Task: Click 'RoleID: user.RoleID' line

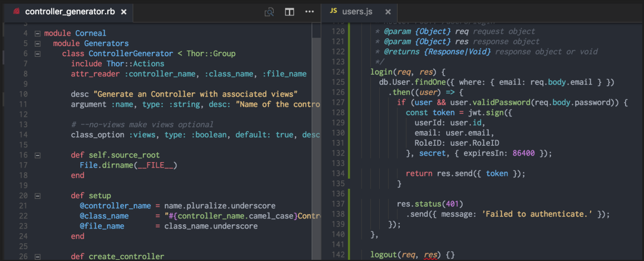Action: click(x=457, y=143)
